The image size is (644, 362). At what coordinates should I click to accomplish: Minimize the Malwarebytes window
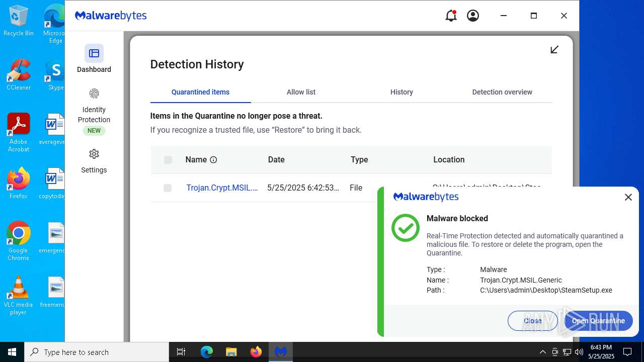point(504,16)
